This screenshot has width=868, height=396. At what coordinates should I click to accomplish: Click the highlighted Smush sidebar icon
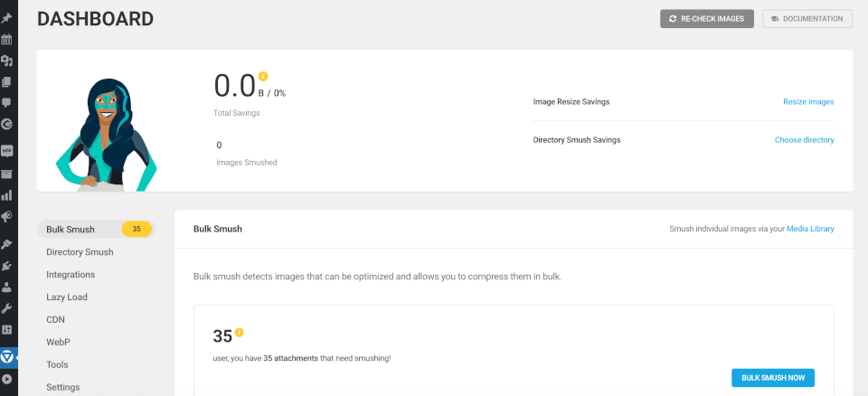pyautogui.click(x=7, y=357)
